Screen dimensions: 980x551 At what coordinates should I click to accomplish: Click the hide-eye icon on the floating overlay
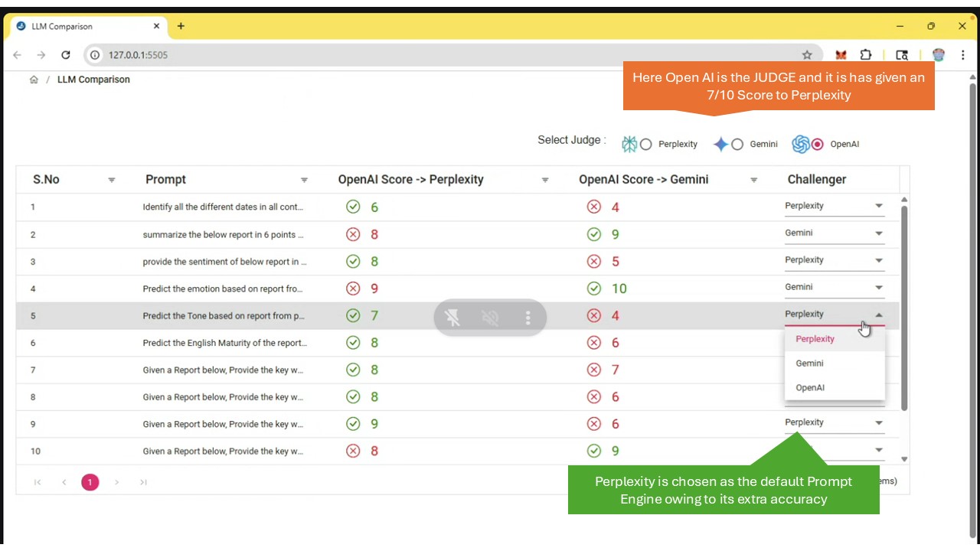[x=490, y=318]
